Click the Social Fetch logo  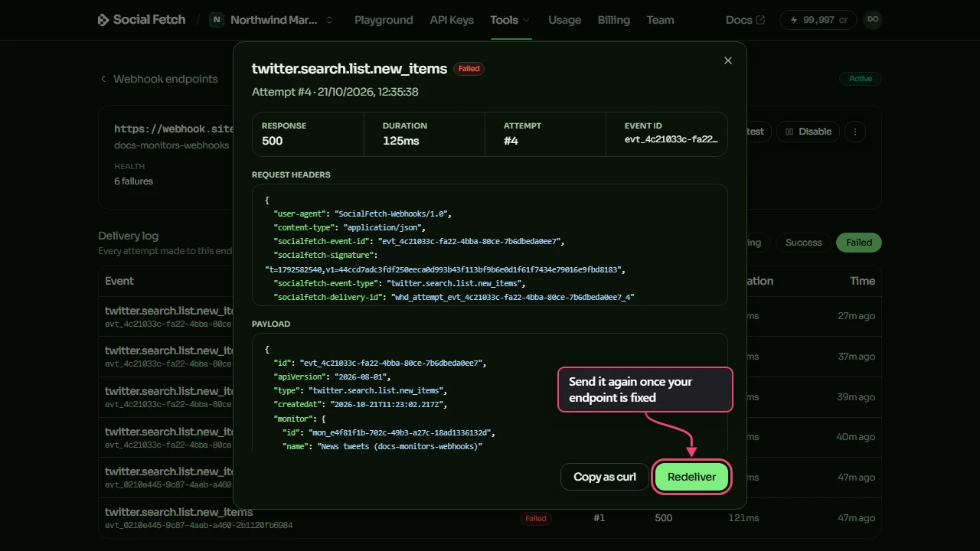tap(142, 20)
